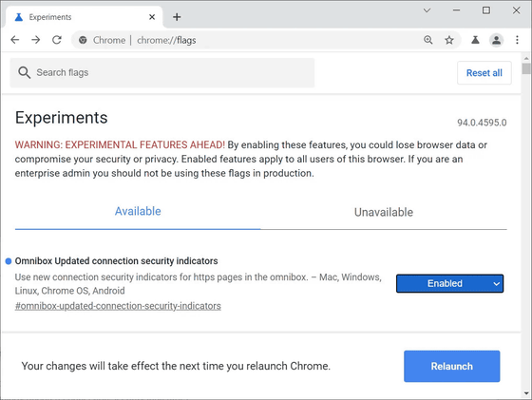This screenshot has width=532, height=400.
Task: Click the page scrollbar down arrow
Action: pyautogui.click(x=526, y=393)
